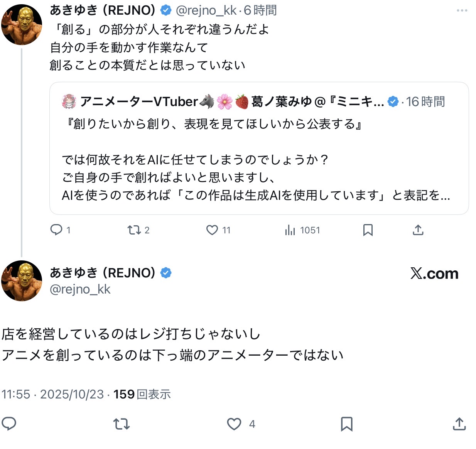The width and height of the screenshot is (476, 449).
Task: Click the あきゆき (REJNO) name in main tweet
Action: pyautogui.click(x=103, y=273)
